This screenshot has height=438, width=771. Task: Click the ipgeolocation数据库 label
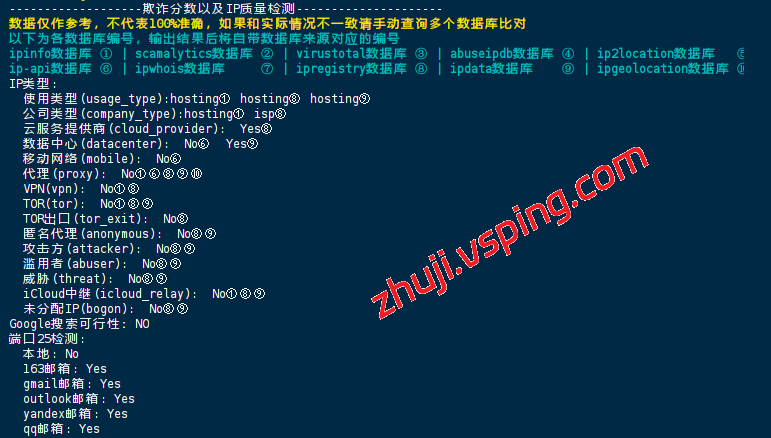click(x=662, y=69)
